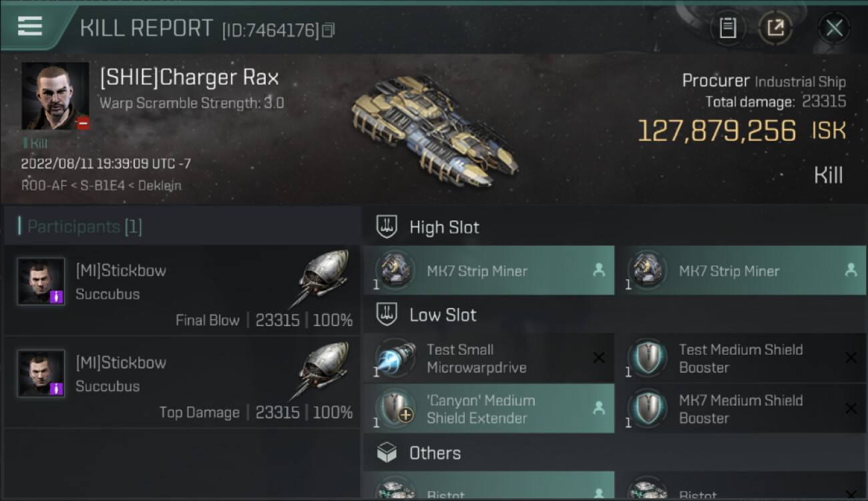
Task: Click X marker on Test Small Microwarpdrive
Action: click(599, 358)
